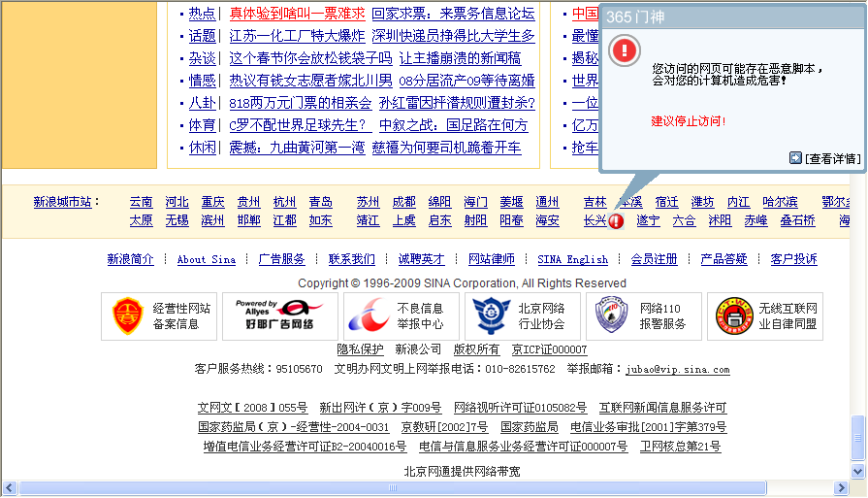Open the 北京网络行业协会 badge
The image size is (868, 498).
pos(523,316)
